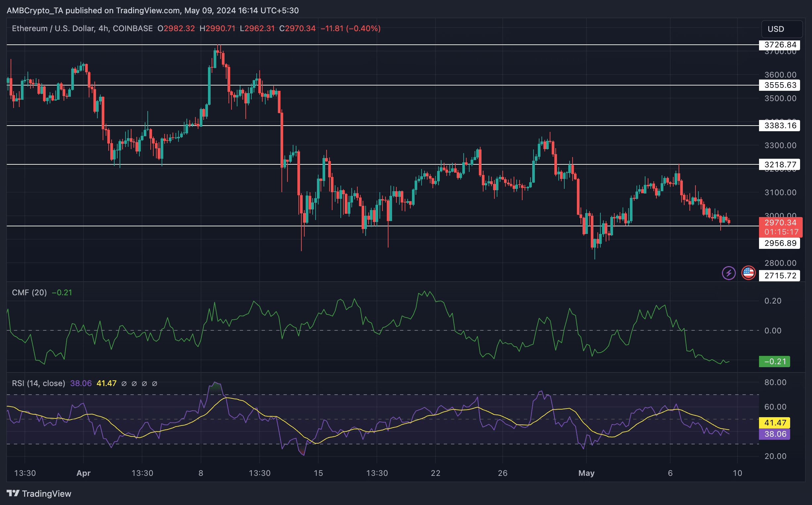Click the last ∅ symbol in RSI legend

point(155,383)
